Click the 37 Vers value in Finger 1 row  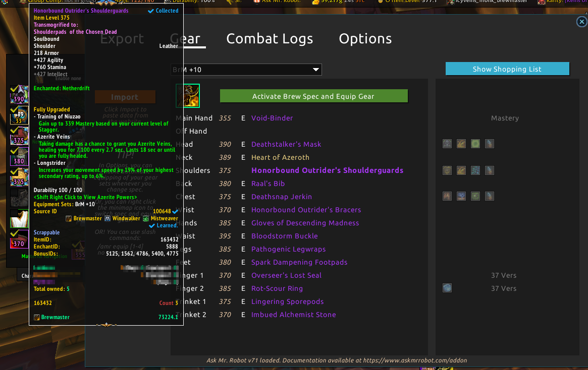[504, 275]
